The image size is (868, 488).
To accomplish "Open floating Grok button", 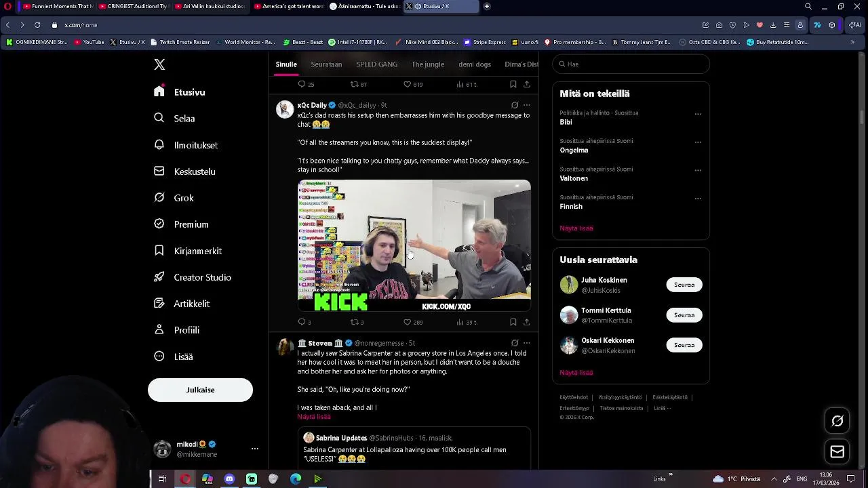I will (x=837, y=422).
